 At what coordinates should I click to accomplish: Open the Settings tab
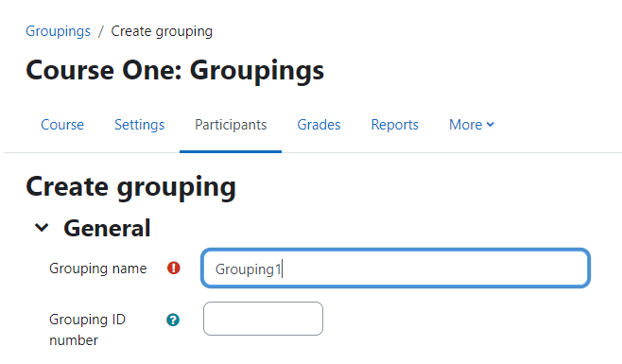(x=139, y=125)
